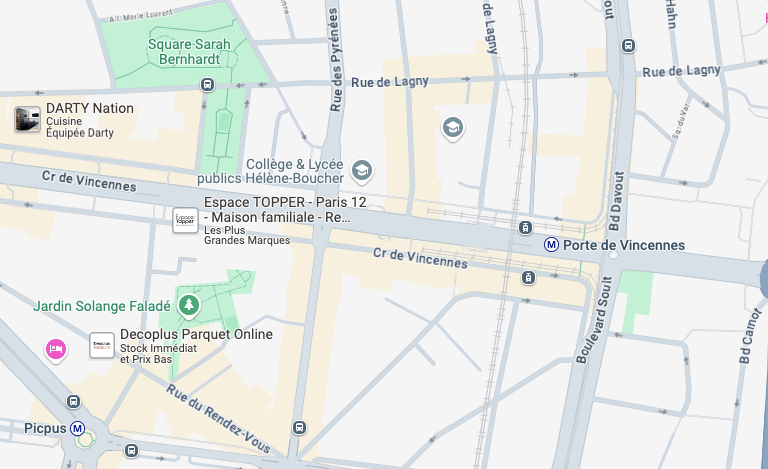Open the Square Sarah Bernhardt label
Screen dimensions: 768x469
(189, 51)
